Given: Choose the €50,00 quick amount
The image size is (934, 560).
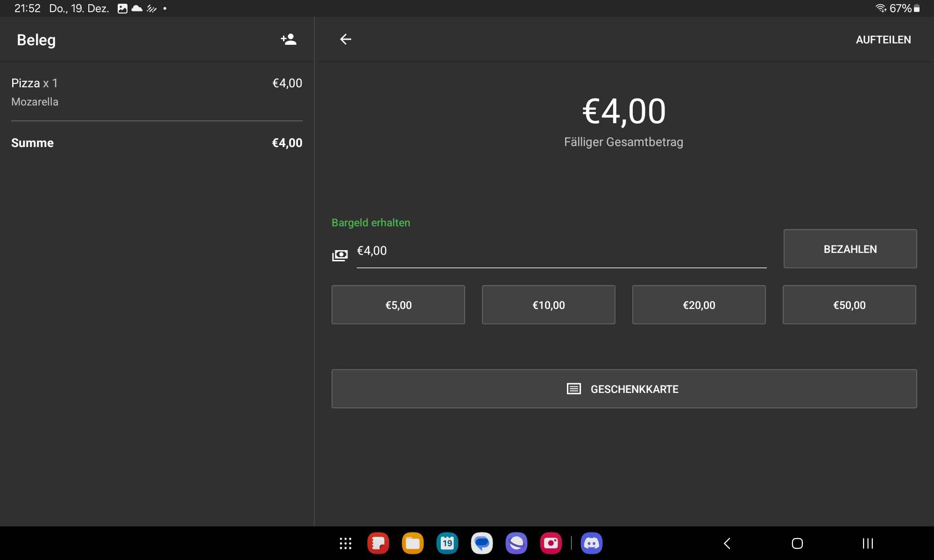Looking at the screenshot, I should [x=849, y=305].
